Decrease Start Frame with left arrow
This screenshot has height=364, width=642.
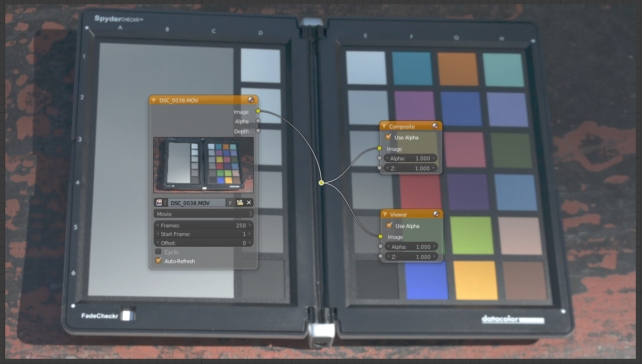pos(158,234)
